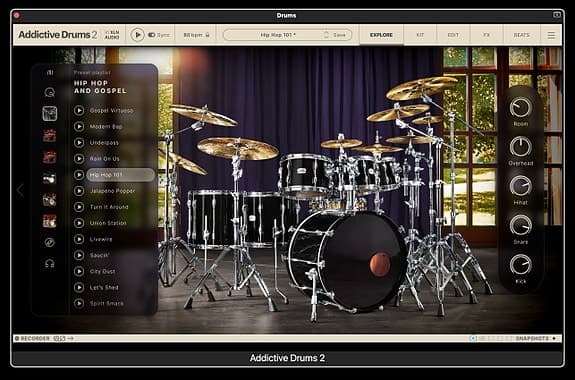Viewport: 575px width, 380px height.
Task: Click the XLN Audio logo
Action: coord(112,35)
